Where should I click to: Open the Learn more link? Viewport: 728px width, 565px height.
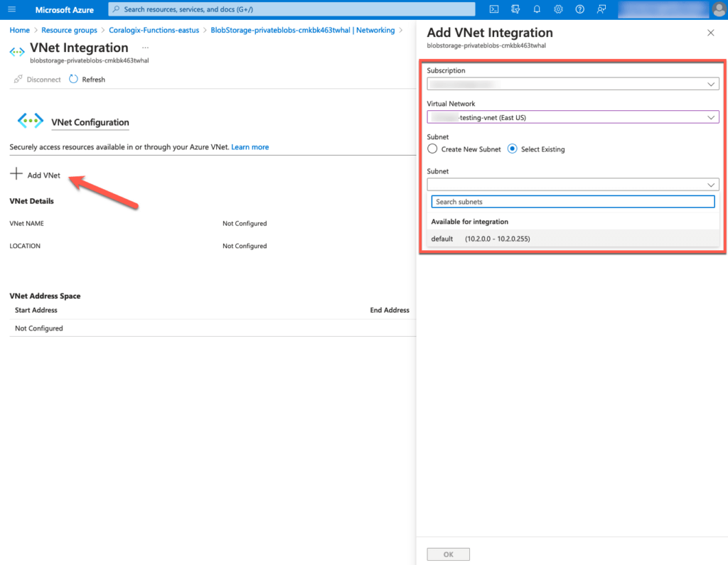tap(250, 146)
